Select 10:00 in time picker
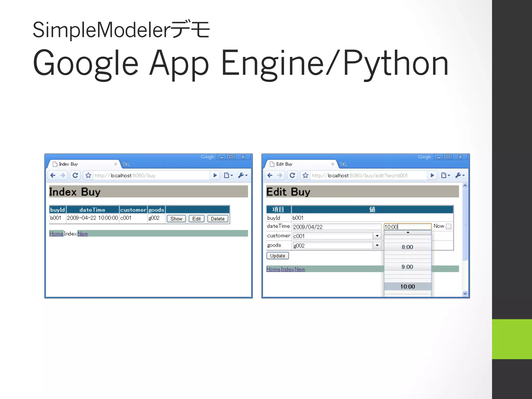This screenshot has width=532, height=399. tap(408, 287)
